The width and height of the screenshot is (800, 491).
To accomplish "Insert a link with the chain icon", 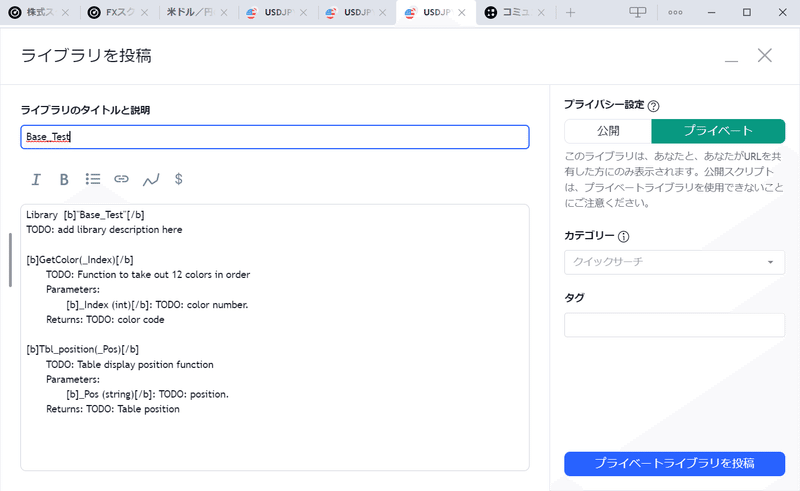I will click(x=121, y=179).
